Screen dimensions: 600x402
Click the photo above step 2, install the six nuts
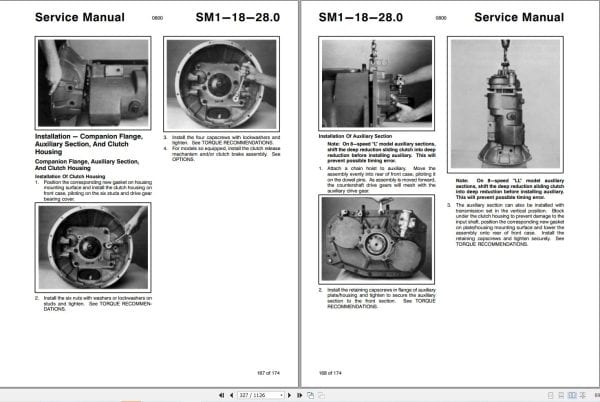click(93, 247)
